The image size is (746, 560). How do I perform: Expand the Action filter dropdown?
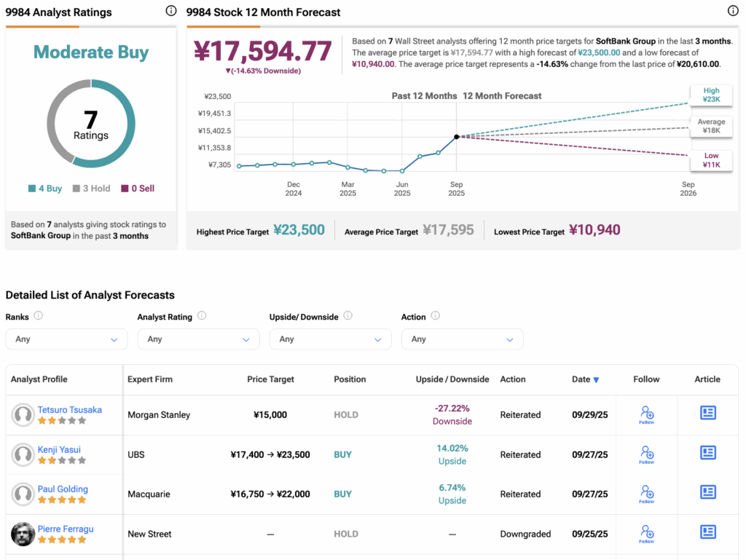pos(462,339)
